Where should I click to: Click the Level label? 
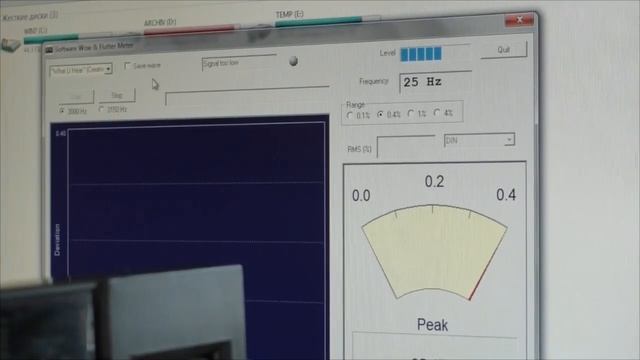pos(387,53)
